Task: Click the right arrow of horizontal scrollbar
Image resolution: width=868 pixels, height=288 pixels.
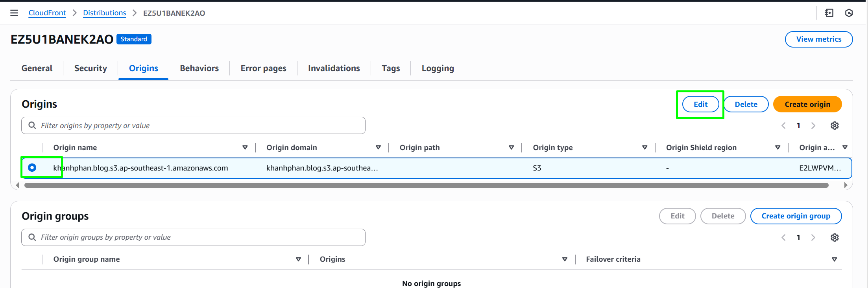Action: [x=846, y=185]
